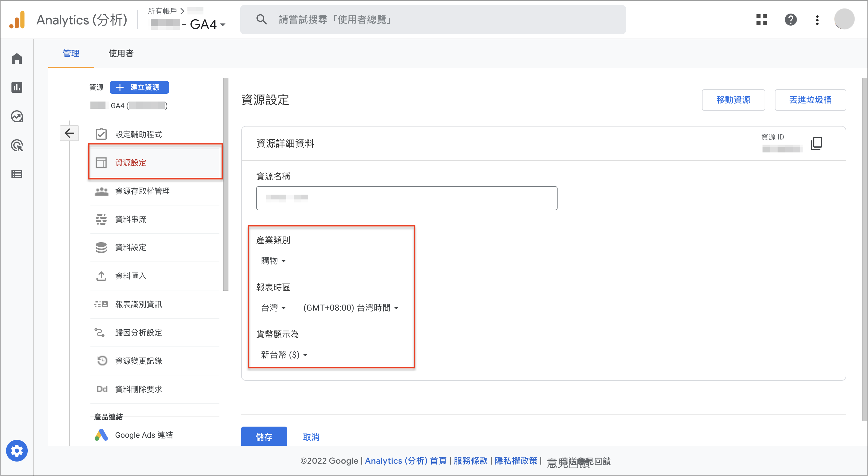The height and width of the screenshot is (476, 868).
Task: Click the 儲存 button
Action: pos(264,437)
